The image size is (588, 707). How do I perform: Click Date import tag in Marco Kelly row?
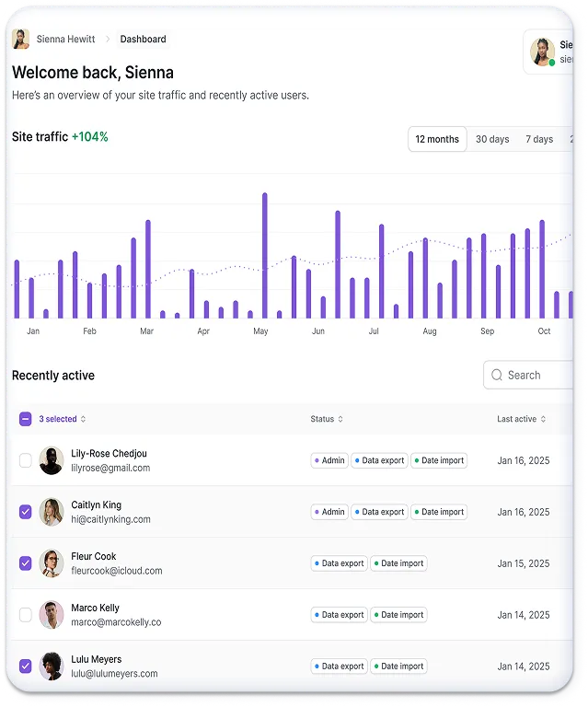pos(398,615)
